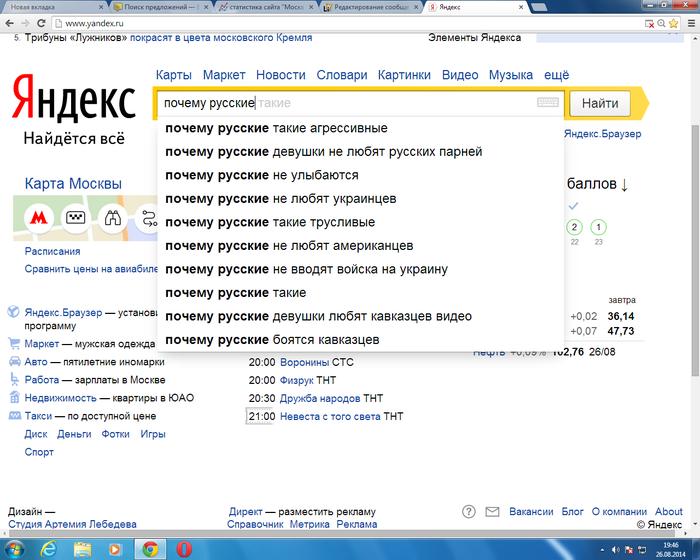Show hidden system tray icons arrow
700x560 pixels.
[602, 550]
